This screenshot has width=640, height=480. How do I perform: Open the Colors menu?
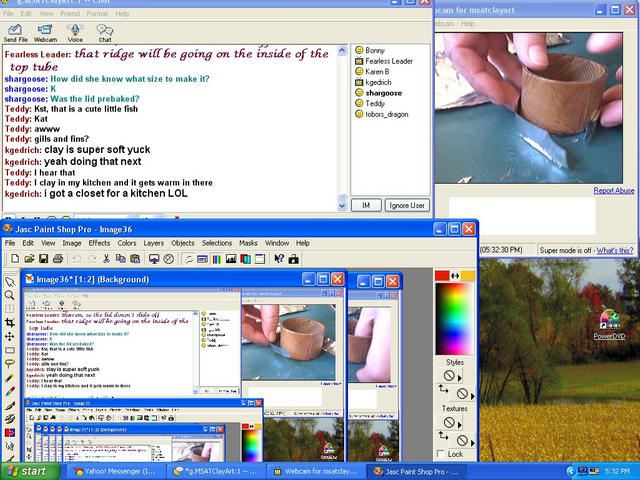pyautogui.click(x=127, y=243)
